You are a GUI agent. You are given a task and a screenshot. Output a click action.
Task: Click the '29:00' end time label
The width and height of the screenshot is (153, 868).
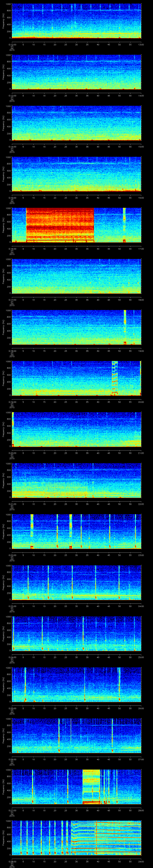141,861
